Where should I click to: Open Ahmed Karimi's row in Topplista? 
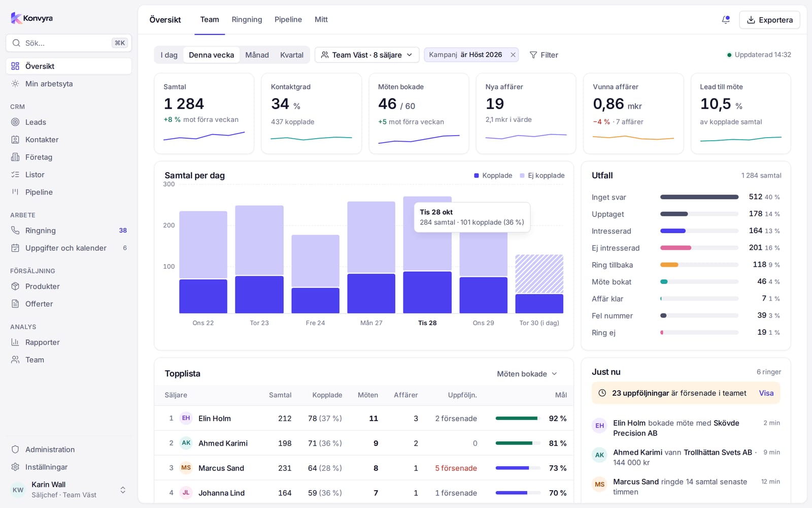coord(364,443)
